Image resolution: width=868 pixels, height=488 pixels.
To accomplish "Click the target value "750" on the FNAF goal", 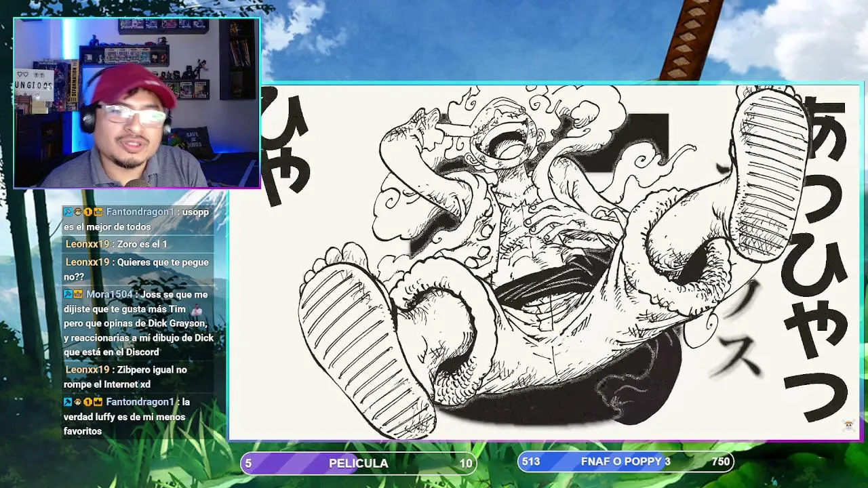I will point(721,462).
